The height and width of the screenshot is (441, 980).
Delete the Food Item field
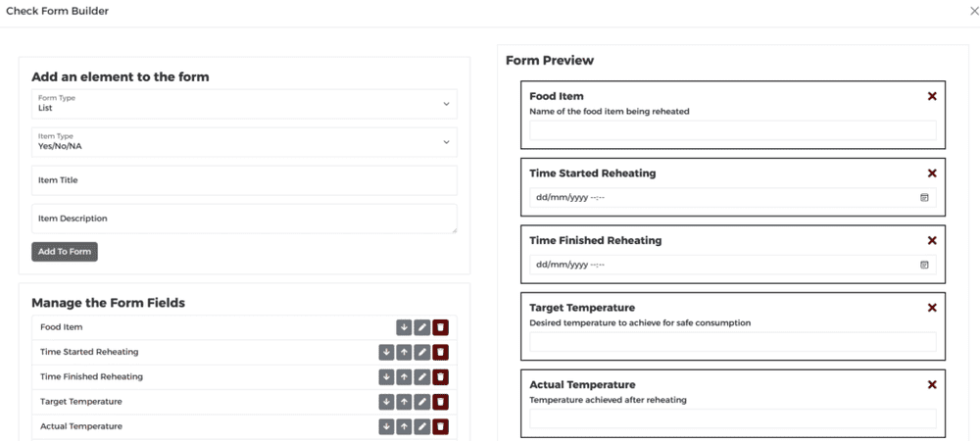[x=441, y=327]
